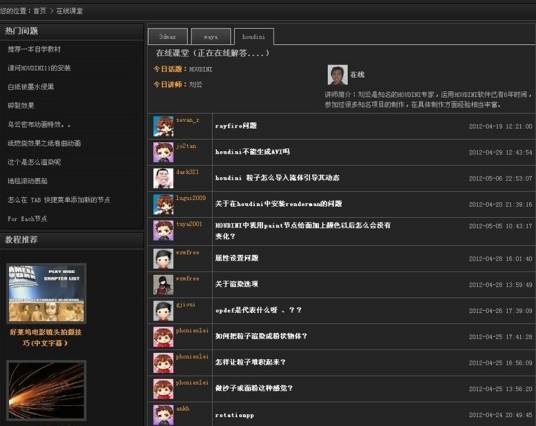Click avatar beside 关于渲染选项 post

pos(163,284)
